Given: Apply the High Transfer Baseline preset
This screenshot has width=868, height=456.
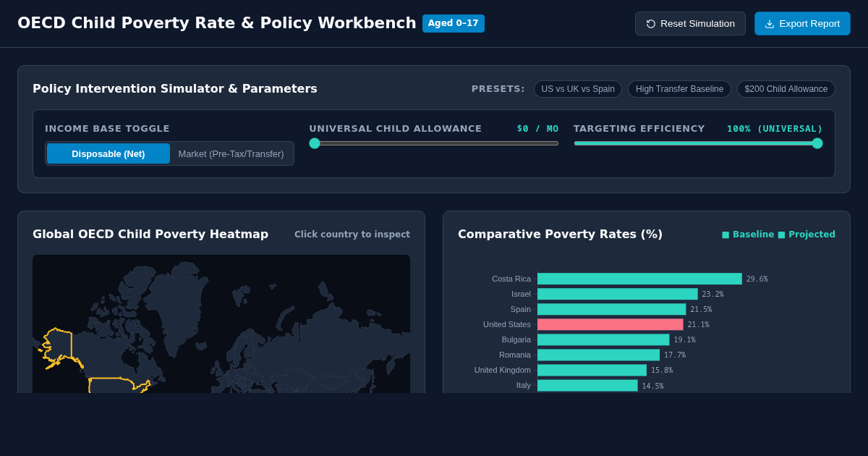Looking at the screenshot, I should tap(679, 89).
